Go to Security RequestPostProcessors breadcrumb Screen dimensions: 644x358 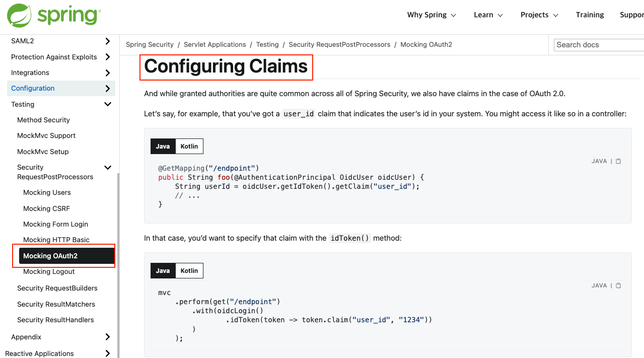pyautogui.click(x=339, y=45)
